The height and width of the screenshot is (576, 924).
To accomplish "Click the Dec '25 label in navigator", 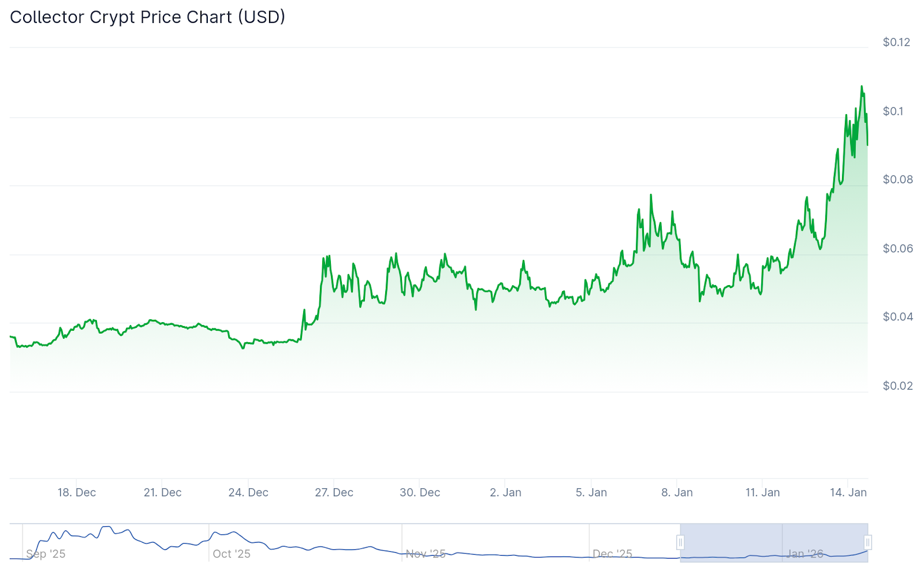I will pos(612,554).
